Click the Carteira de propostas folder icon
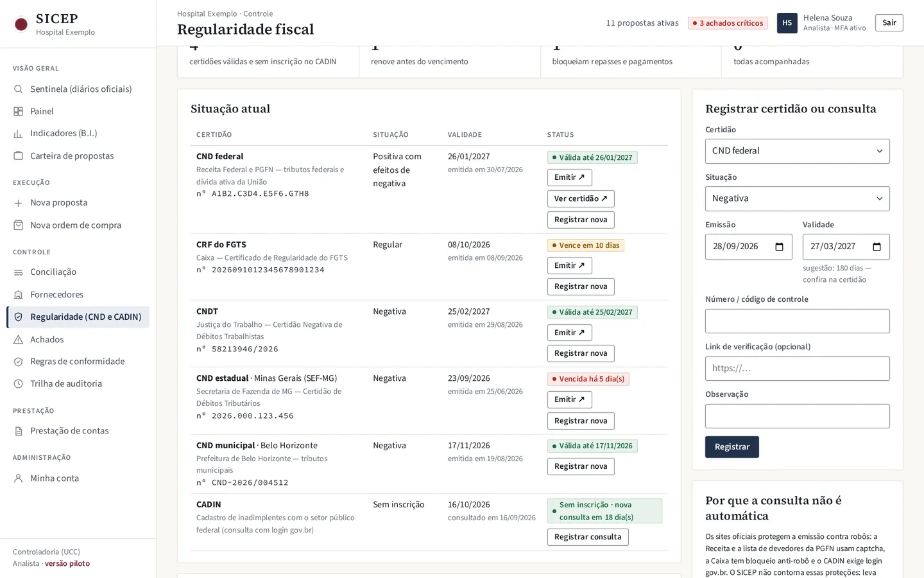 point(18,156)
